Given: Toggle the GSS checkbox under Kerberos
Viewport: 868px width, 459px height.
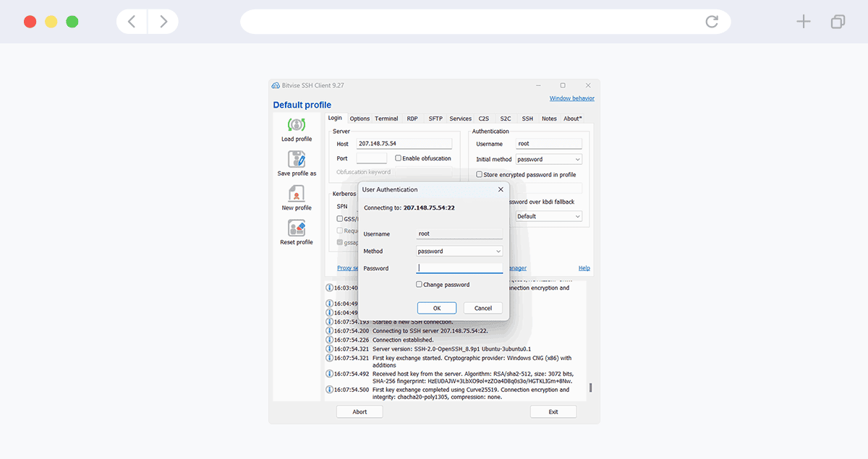Looking at the screenshot, I should [340, 218].
